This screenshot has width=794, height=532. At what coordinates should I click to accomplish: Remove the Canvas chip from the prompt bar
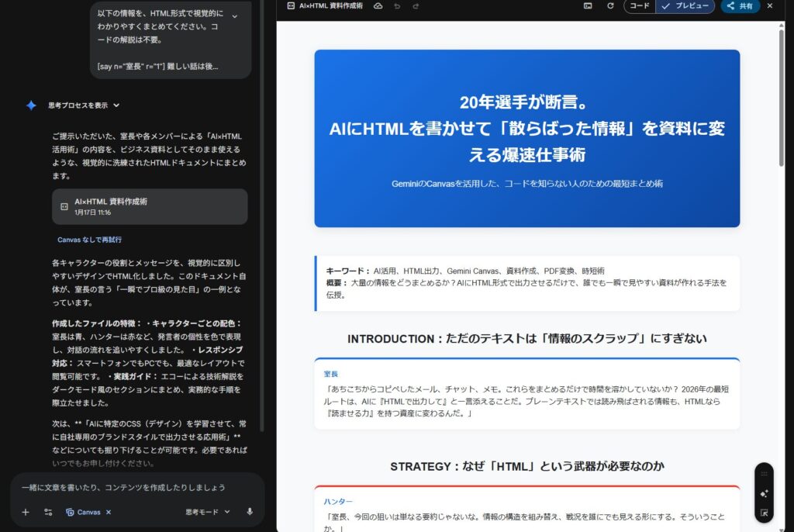pos(109,512)
